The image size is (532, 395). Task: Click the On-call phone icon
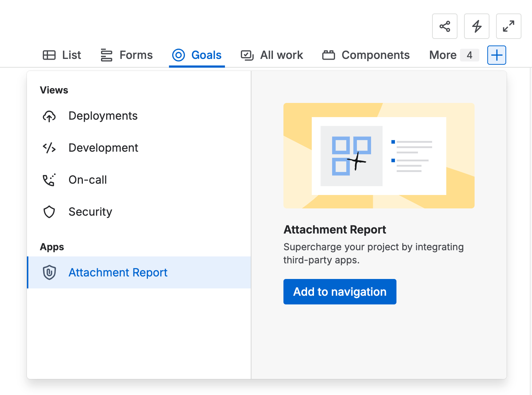49,180
